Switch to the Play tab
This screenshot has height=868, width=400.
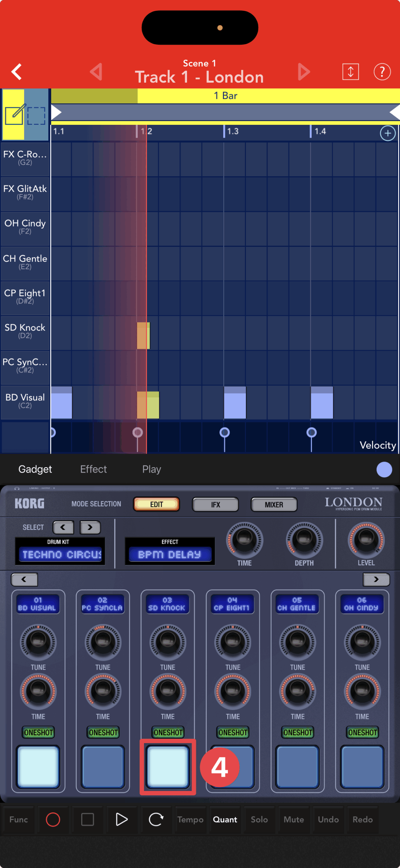pos(151,469)
